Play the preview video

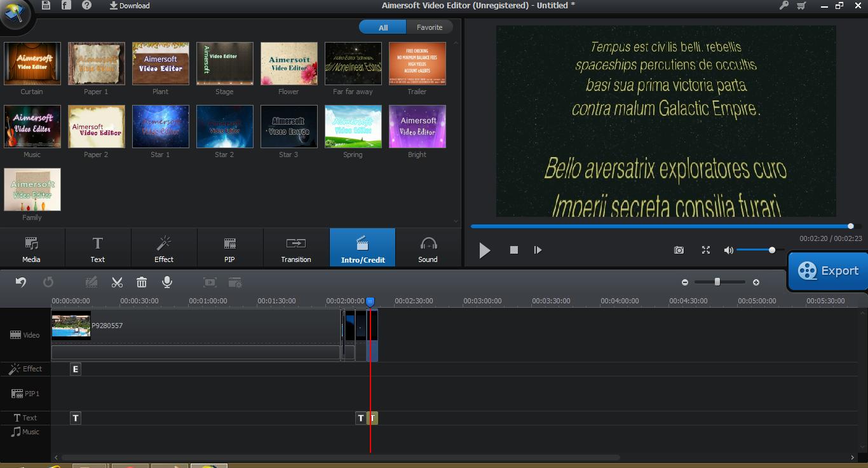(485, 251)
